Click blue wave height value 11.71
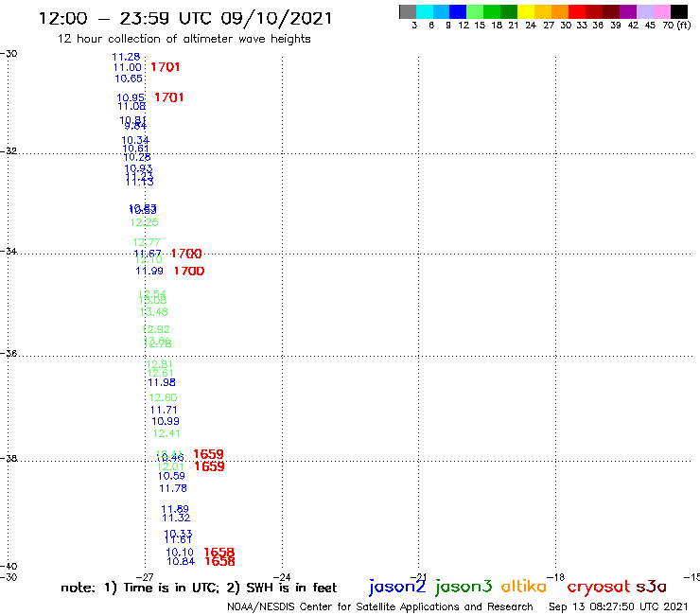700x615 pixels. point(164,410)
